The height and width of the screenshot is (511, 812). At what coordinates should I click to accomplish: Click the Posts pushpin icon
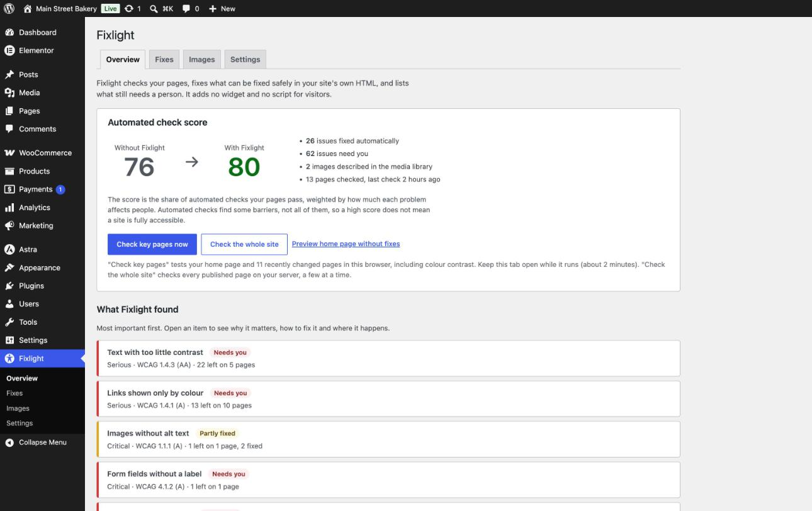point(9,74)
